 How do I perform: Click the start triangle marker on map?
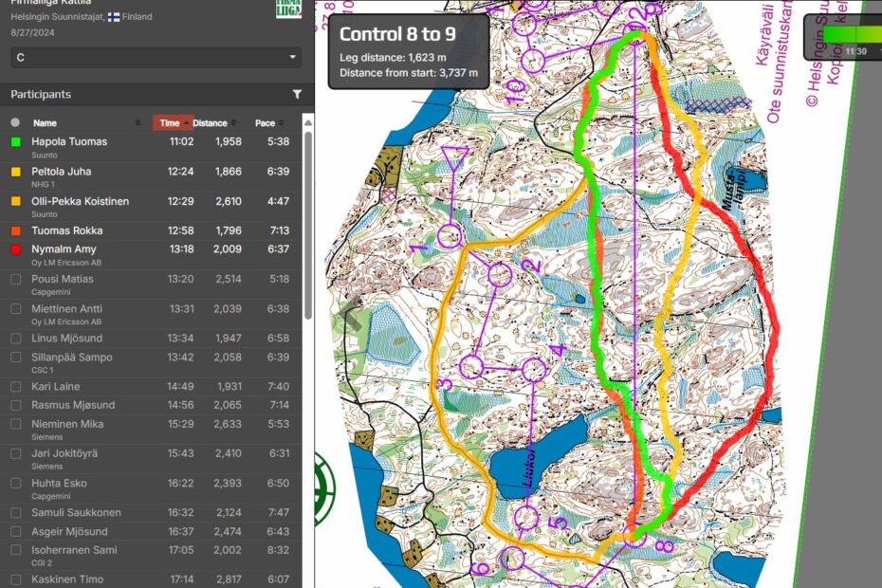[x=456, y=158]
